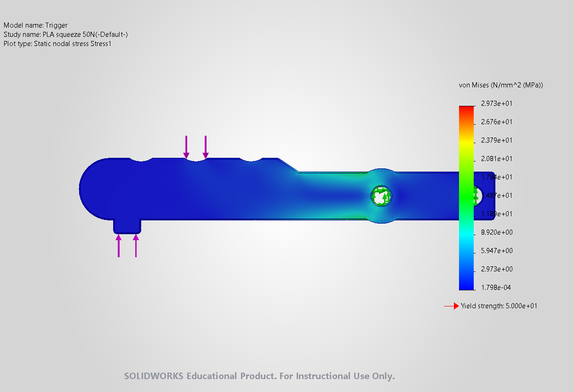Screen dimensions: 574x392
Task: Select the 'Study name: PLA squeeze 50N(-Default-)' line
Action: [x=66, y=35]
